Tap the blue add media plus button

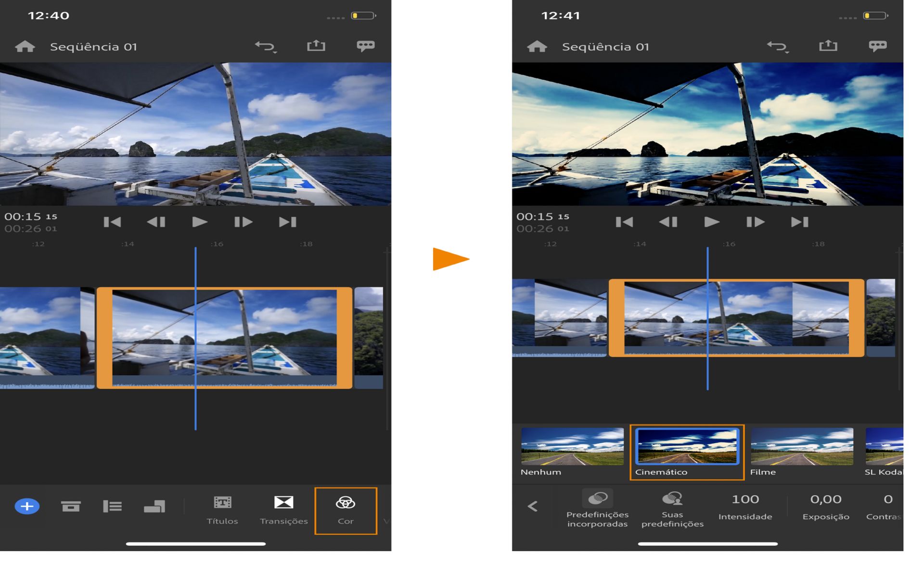(x=27, y=506)
